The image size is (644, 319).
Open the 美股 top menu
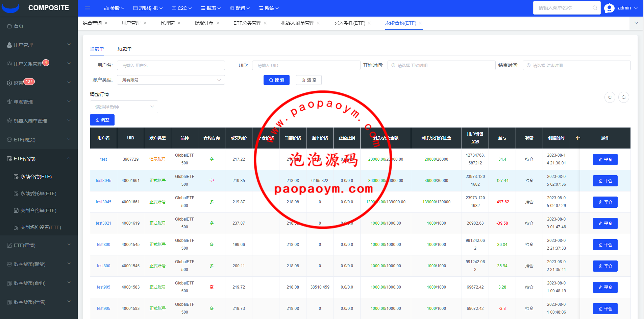coord(114,8)
